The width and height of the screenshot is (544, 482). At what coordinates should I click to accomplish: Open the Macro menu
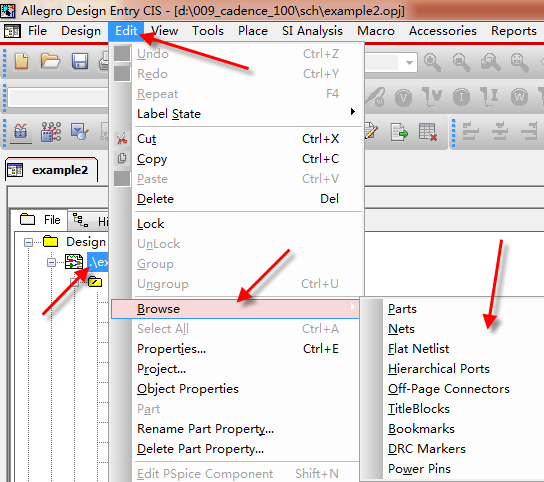[x=376, y=31]
